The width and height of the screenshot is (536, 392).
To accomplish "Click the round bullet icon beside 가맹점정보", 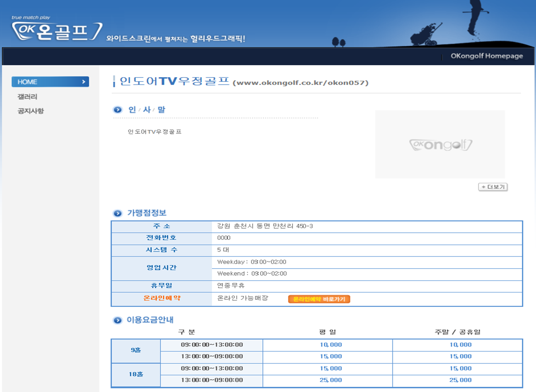I will tap(118, 213).
